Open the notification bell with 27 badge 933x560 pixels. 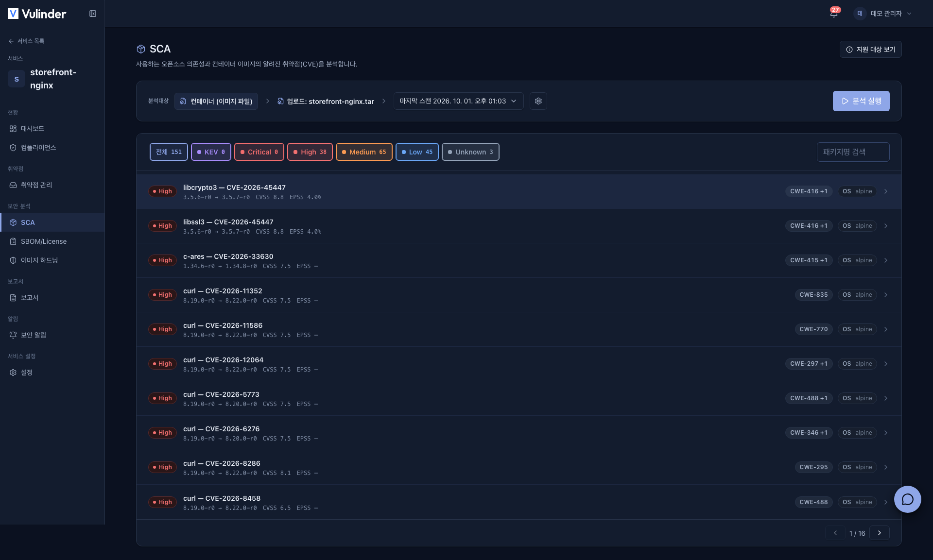834,13
